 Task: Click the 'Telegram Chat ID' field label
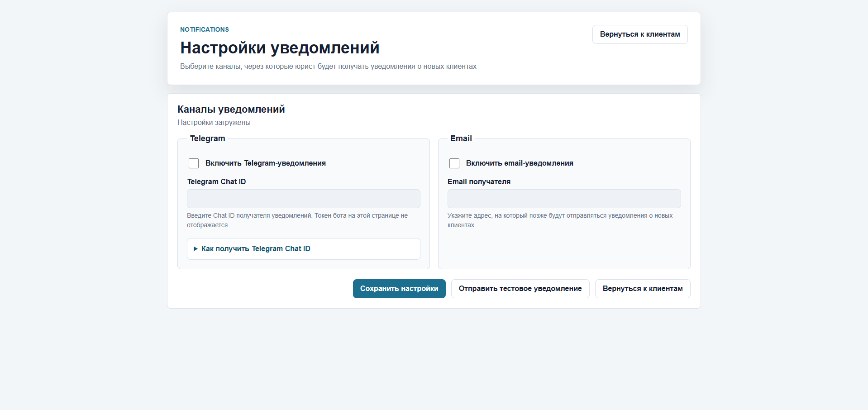pyautogui.click(x=217, y=181)
